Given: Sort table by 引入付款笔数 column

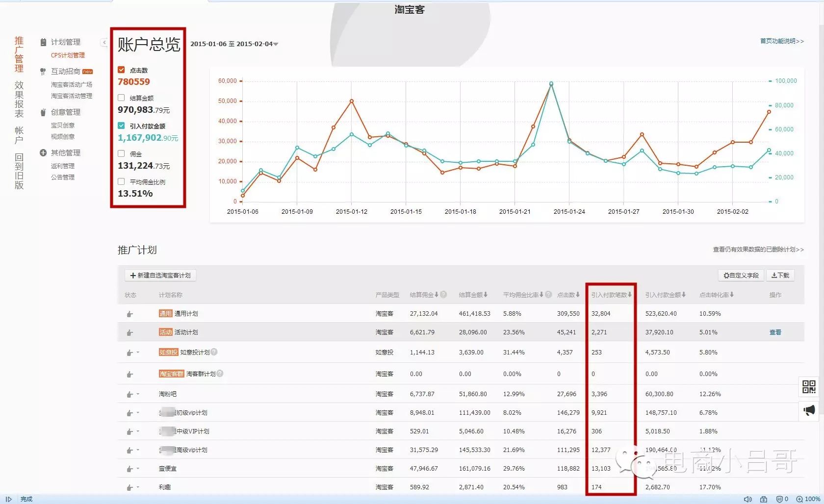Looking at the screenshot, I should pyautogui.click(x=612, y=295).
